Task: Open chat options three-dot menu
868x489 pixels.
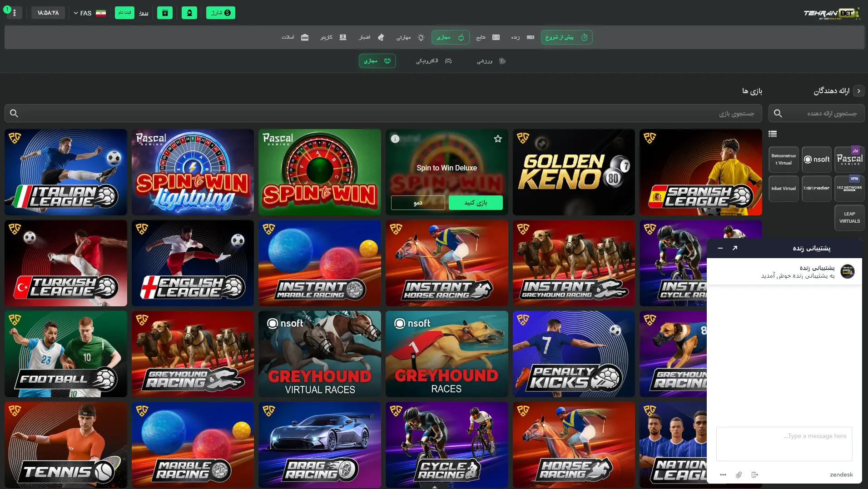Action: pyautogui.click(x=723, y=474)
